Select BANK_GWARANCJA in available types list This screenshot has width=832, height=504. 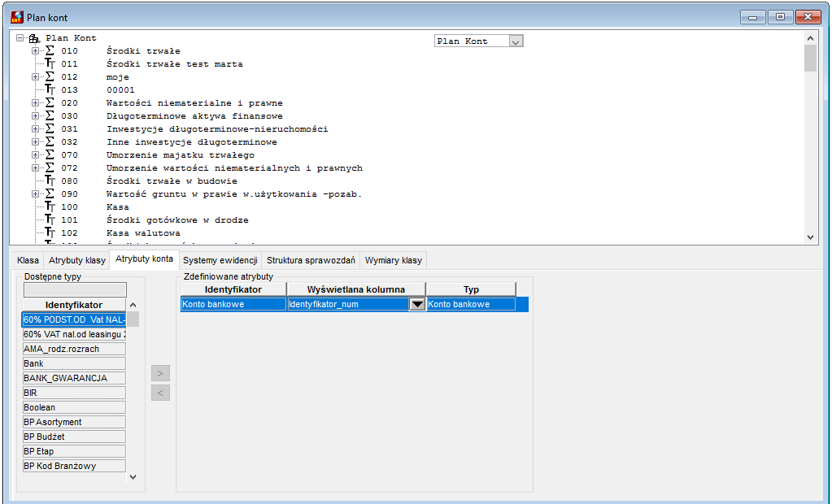click(74, 378)
